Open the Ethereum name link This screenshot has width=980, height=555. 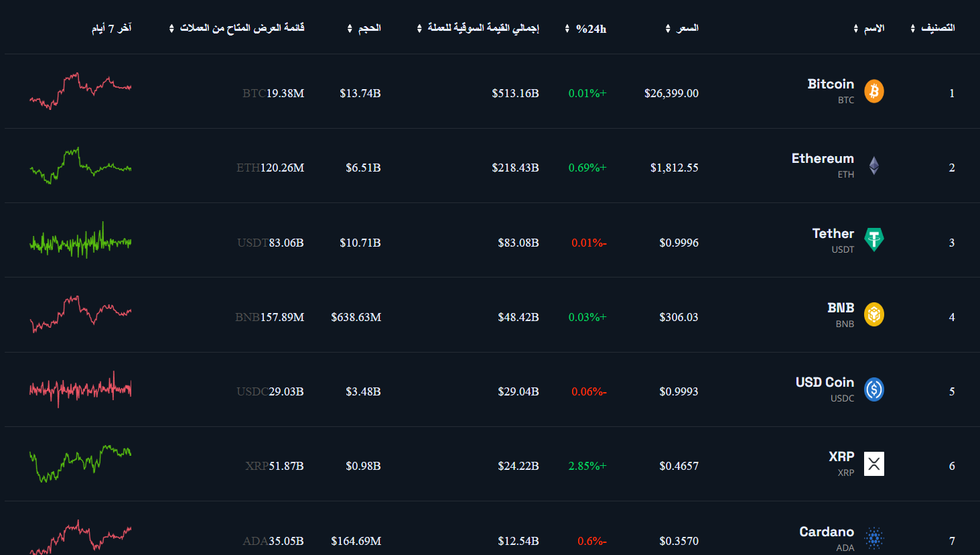(x=823, y=158)
